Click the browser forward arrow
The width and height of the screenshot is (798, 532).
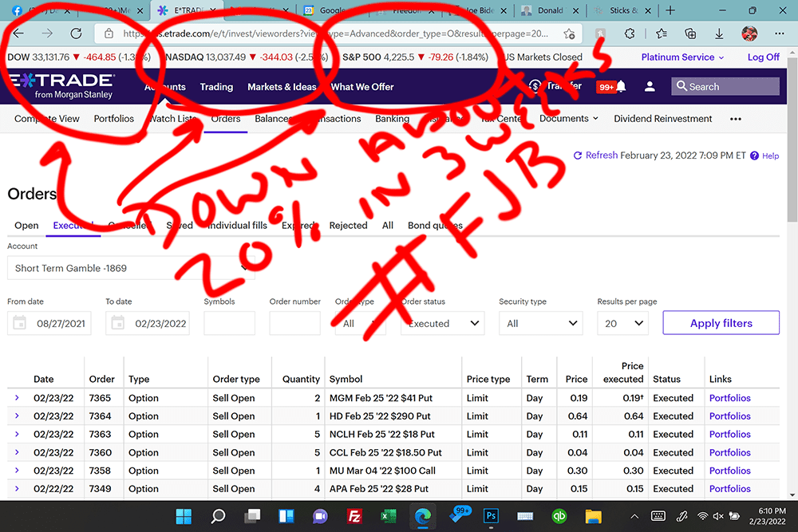[x=47, y=33]
